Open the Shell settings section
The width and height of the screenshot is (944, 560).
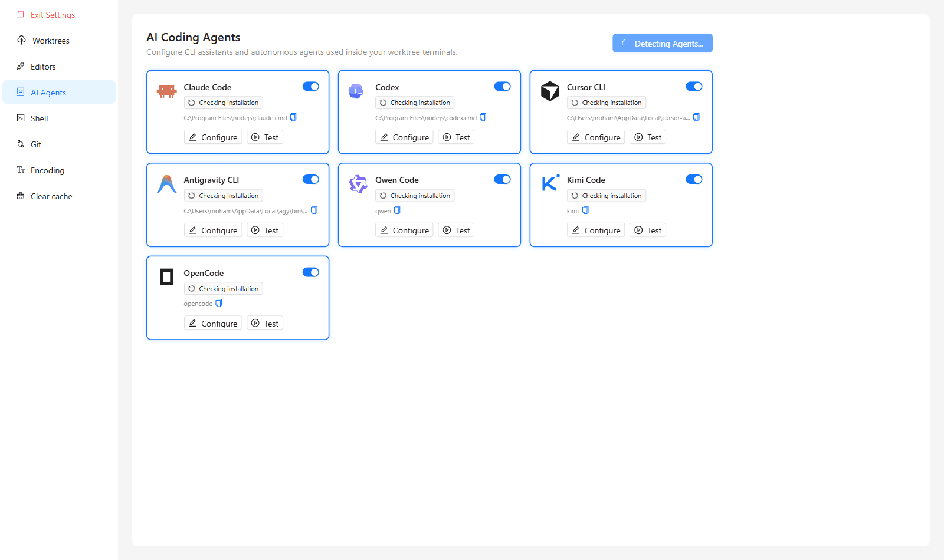pyautogui.click(x=59, y=118)
